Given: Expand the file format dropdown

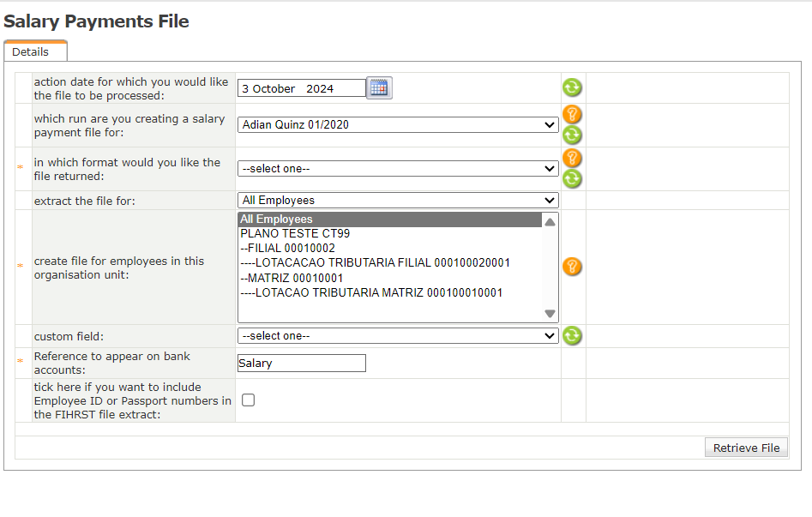Looking at the screenshot, I should click(x=398, y=169).
